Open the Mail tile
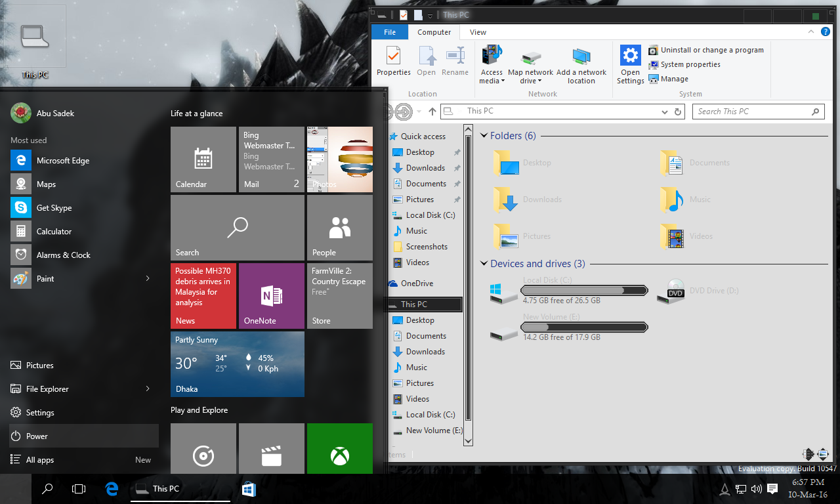 tap(272, 159)
